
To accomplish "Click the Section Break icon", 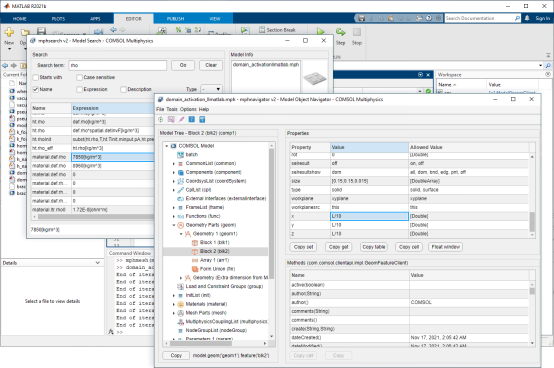I will 262,30.
